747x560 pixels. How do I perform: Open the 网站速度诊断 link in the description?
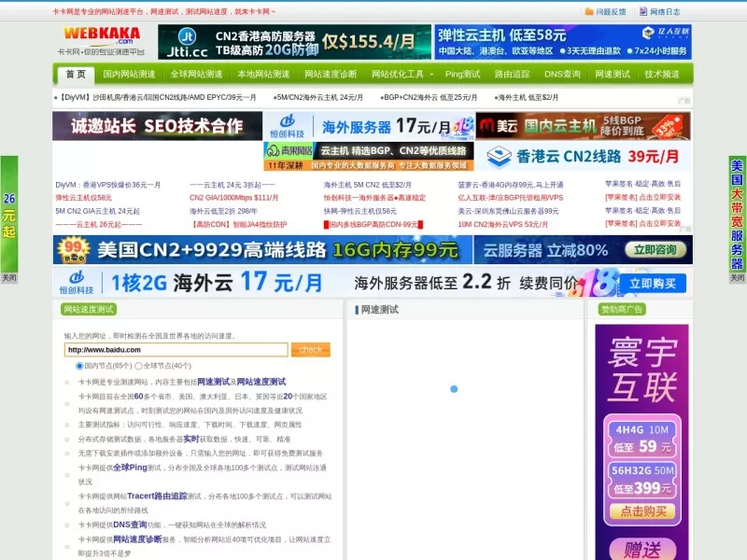tap(137, 539)
